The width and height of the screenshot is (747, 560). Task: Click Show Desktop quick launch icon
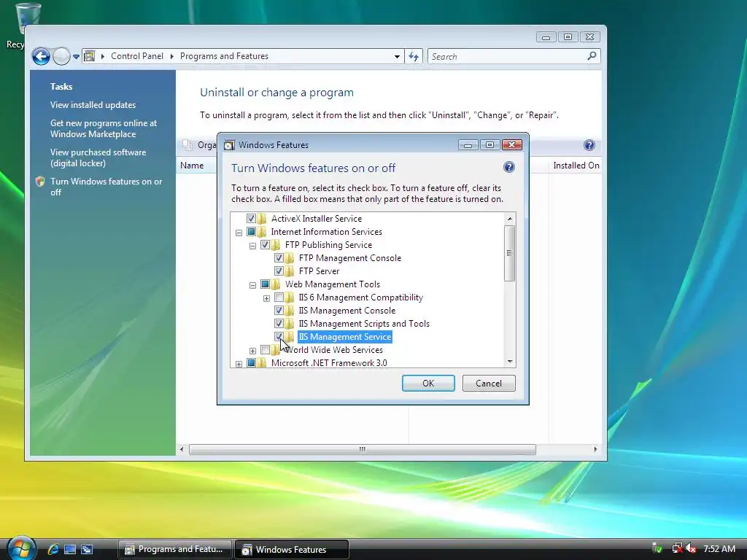[70, 550]
